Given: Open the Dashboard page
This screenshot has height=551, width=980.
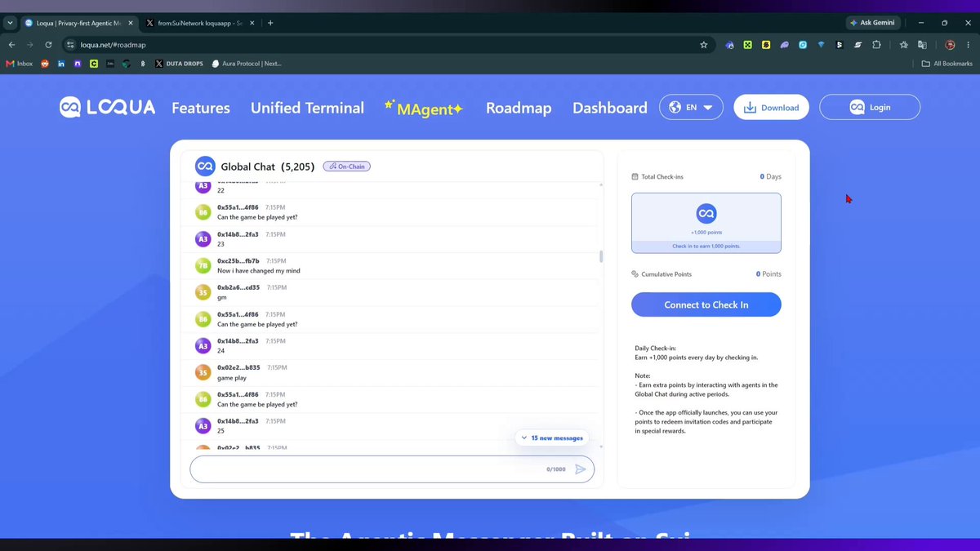Looking at the screenshot, I should click(610, 108).
